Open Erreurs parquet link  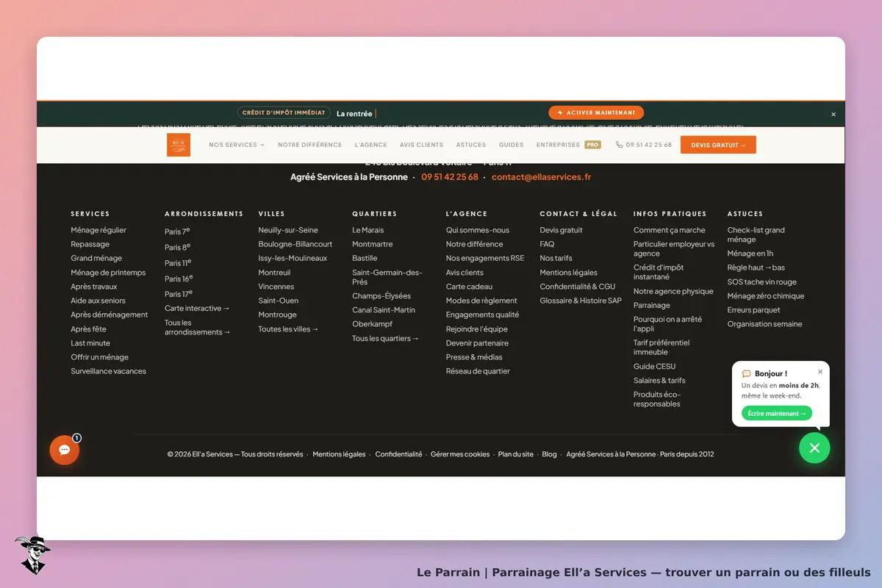(753, 310)
